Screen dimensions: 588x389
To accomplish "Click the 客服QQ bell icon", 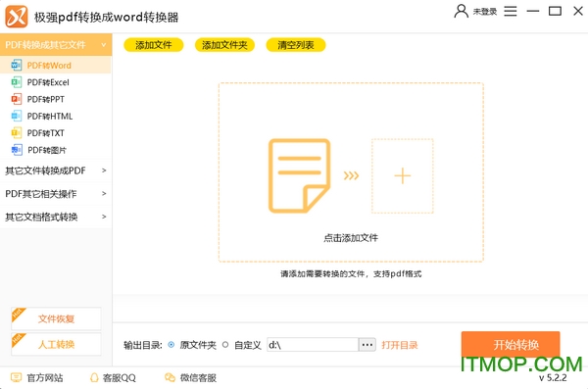I will (x=94, y=377).
